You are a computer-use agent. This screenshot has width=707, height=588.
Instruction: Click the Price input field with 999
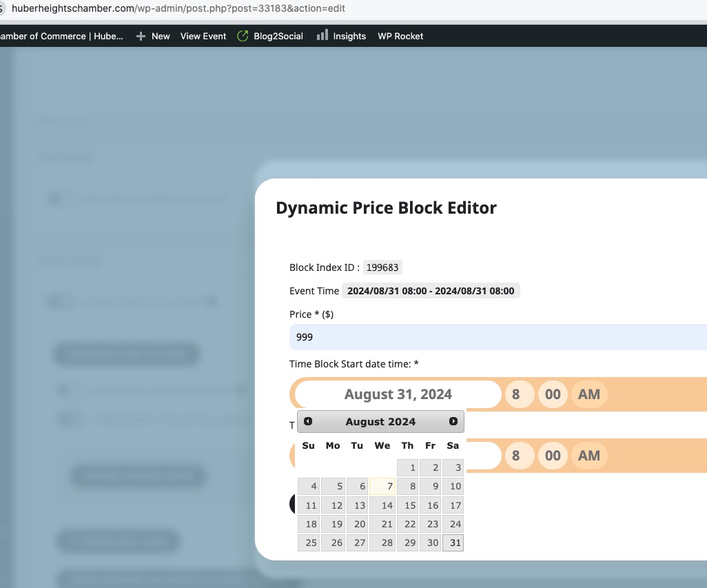point(498,337)
